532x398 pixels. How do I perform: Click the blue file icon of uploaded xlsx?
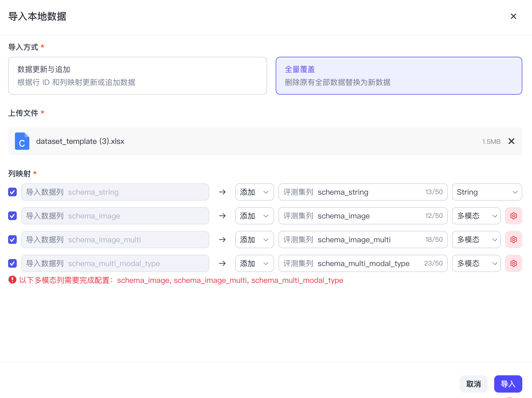pos(22,141)
